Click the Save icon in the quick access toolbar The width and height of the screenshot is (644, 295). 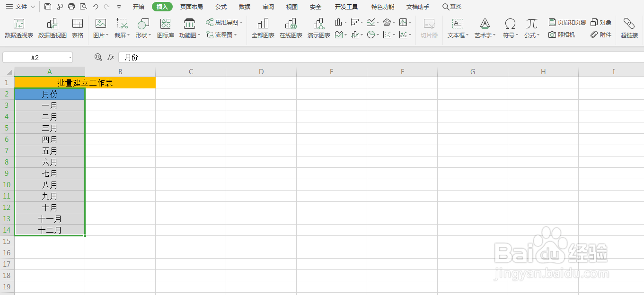pyautogui.click(x=48, y=7)
